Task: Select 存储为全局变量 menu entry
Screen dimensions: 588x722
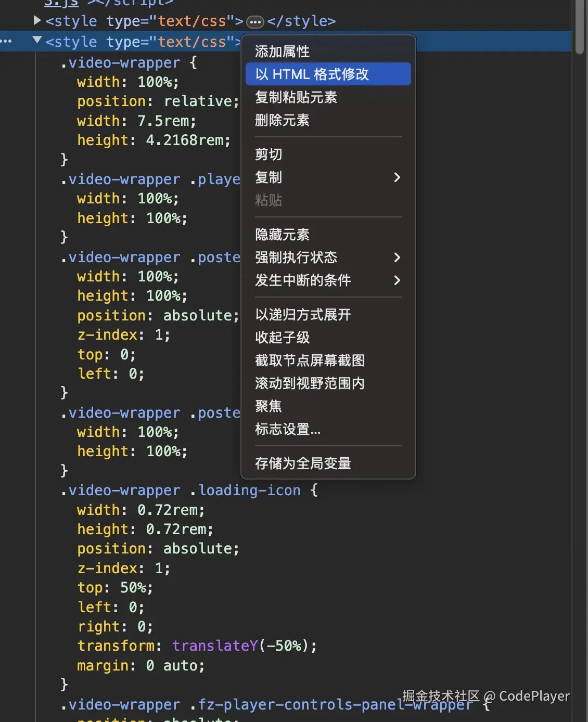Action: click(303, 463)
